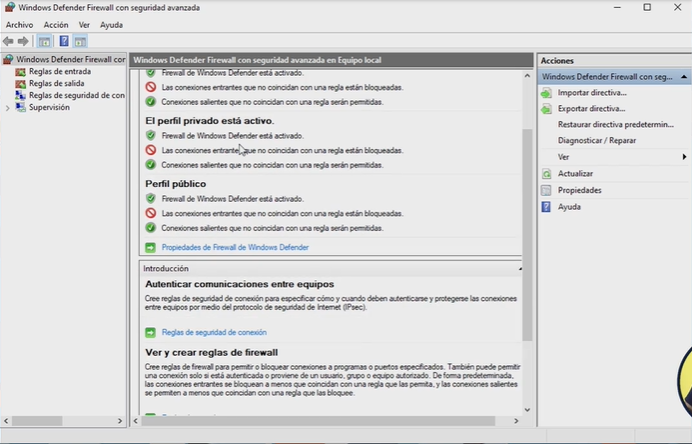Click green shield icon under Perfil público
The height and width of the screenshot is (444, 692).
[x=150, y=199]
